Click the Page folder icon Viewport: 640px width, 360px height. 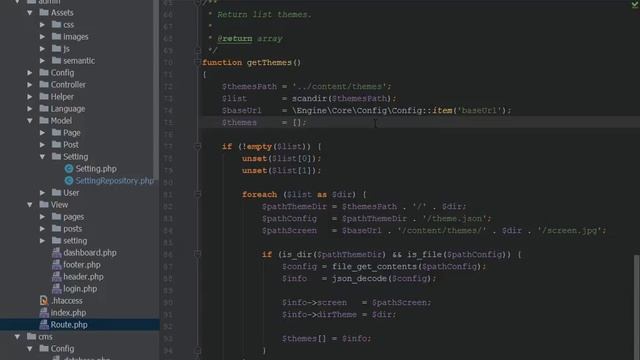(57, 133)
